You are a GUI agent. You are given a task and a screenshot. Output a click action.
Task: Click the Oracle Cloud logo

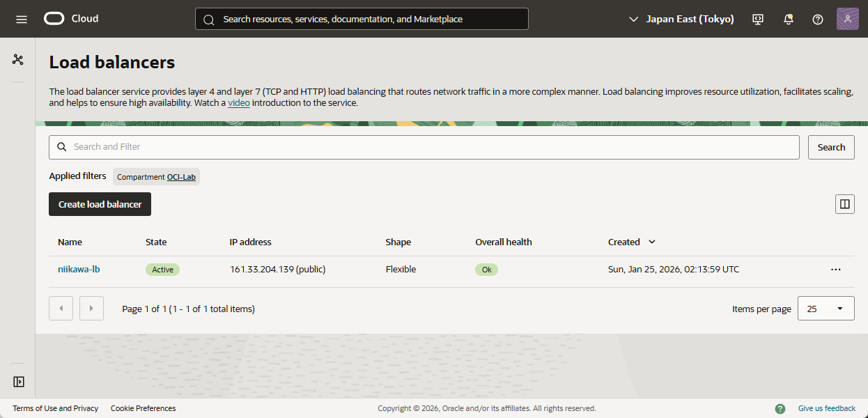(x=71, y=19)
